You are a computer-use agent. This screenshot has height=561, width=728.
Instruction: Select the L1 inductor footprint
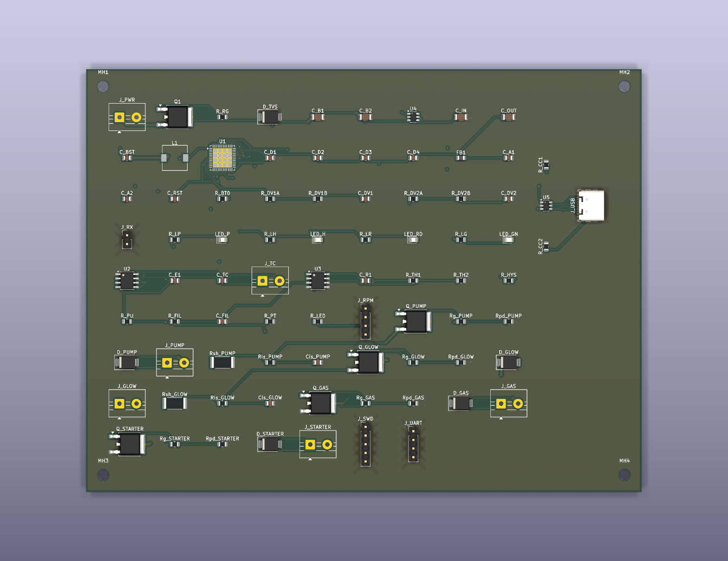[x=175, y=158]
